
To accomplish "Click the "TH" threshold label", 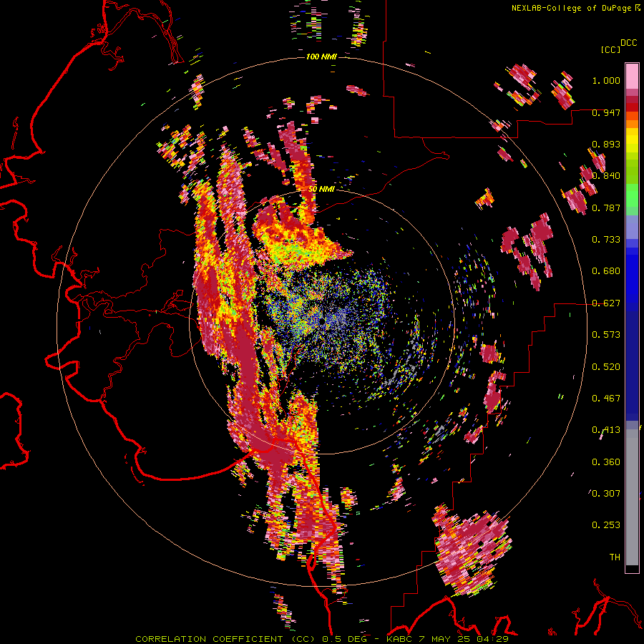I will [x=615, y=557].
